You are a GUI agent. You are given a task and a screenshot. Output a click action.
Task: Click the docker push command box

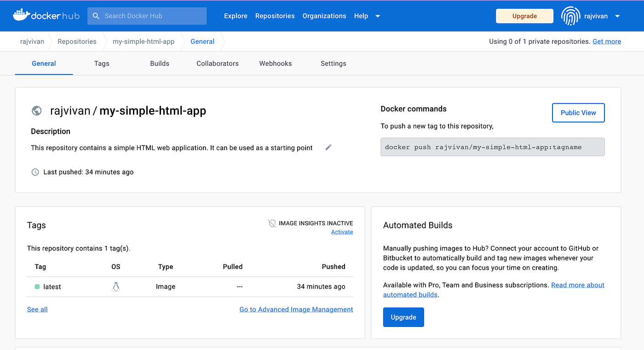pos(493,147)
